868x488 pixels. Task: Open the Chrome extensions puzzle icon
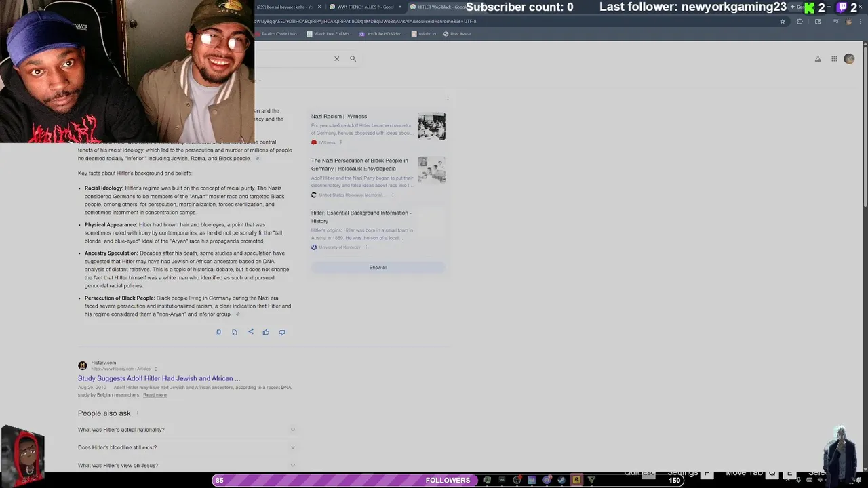click(800, 22)
